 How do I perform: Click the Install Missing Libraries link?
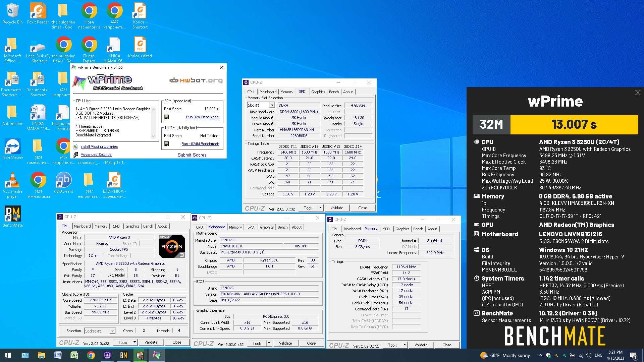pos(99,146)
